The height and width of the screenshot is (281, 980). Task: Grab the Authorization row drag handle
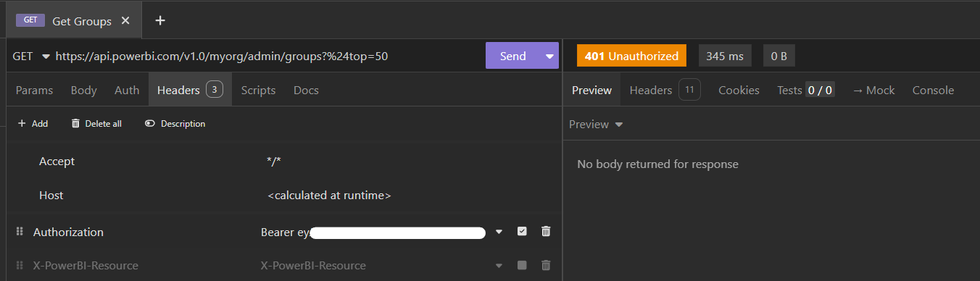pyautogui.click(x=20, y=232)
